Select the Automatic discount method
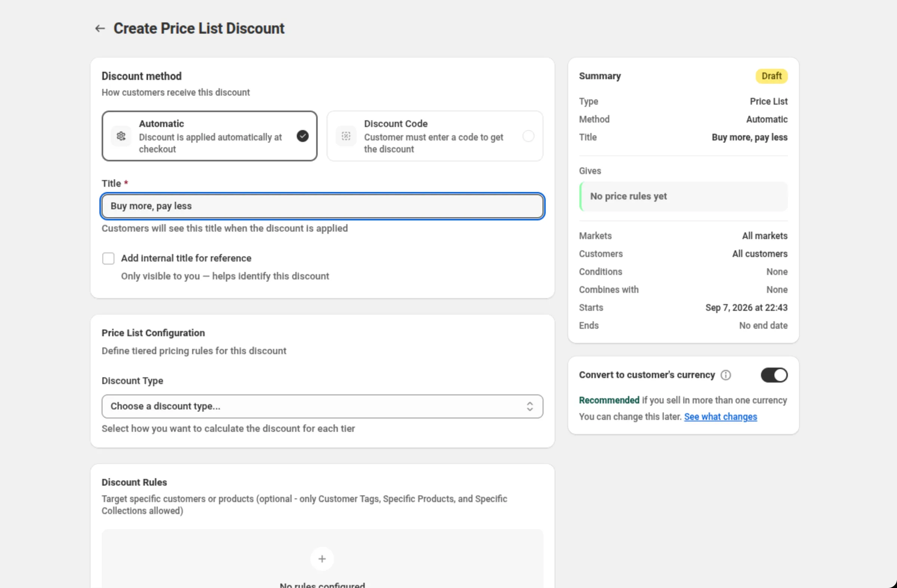 tap(209, 136)
